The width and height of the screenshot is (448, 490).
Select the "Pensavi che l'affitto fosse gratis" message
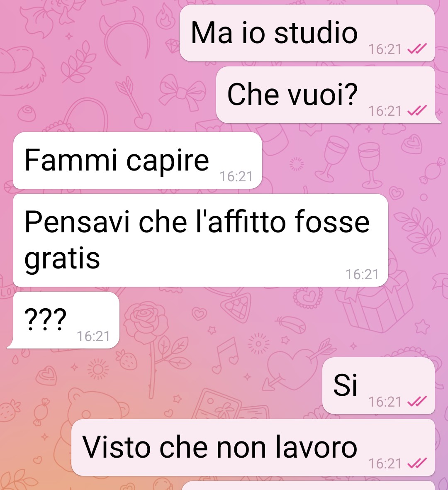[x=201, y=240]
